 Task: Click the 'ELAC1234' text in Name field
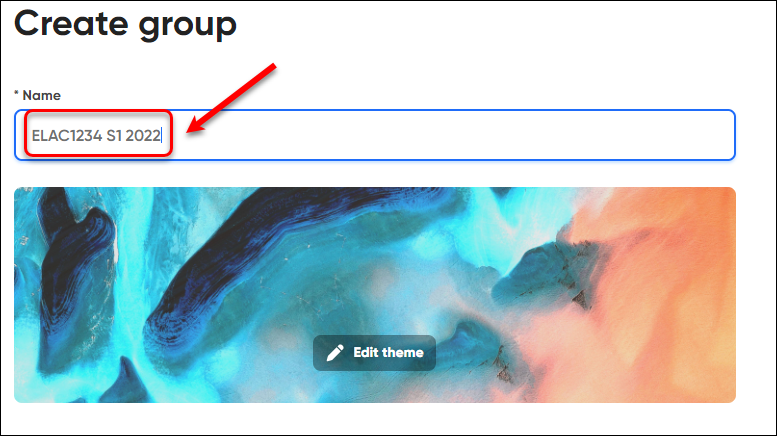pyautogui.click(x=67, y=135)
